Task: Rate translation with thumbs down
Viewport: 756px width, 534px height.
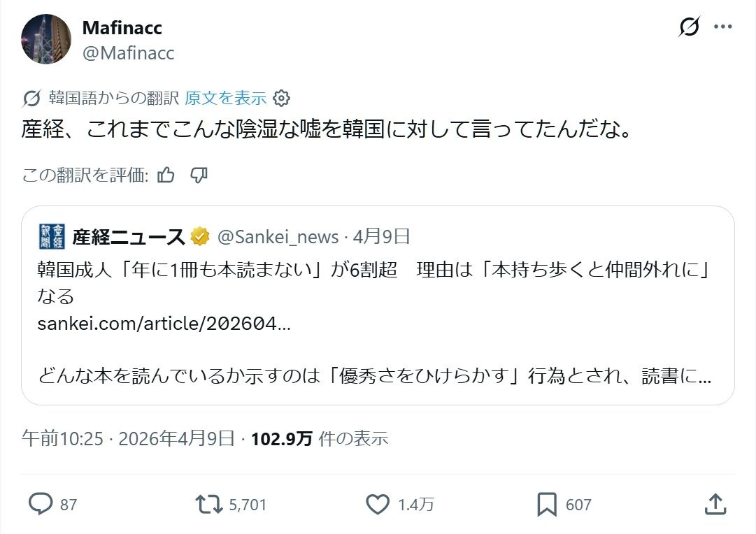Action: tap(199, 175)
